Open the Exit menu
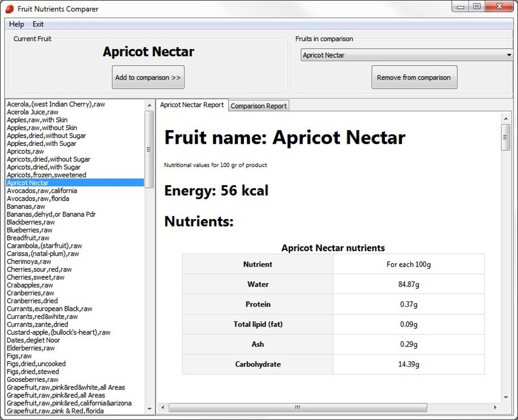This screenshot has height=420, width=518. [38, 24]
